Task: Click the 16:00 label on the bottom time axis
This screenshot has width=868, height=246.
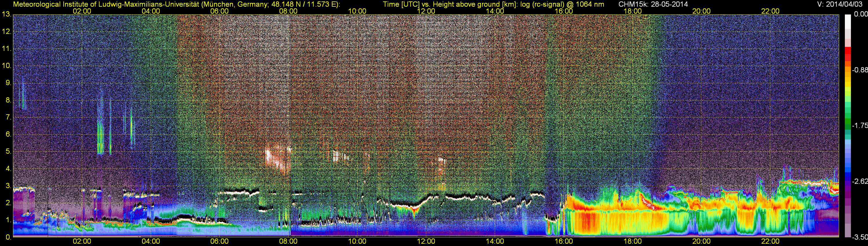Action: pyautogui.click(x=564, y=242)
